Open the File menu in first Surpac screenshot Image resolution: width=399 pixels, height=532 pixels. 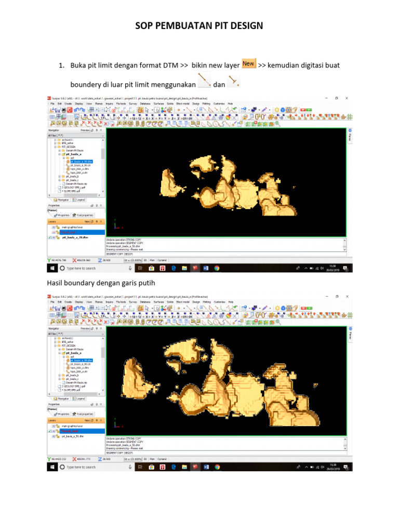pyautogui.click(x=52, y=103)
